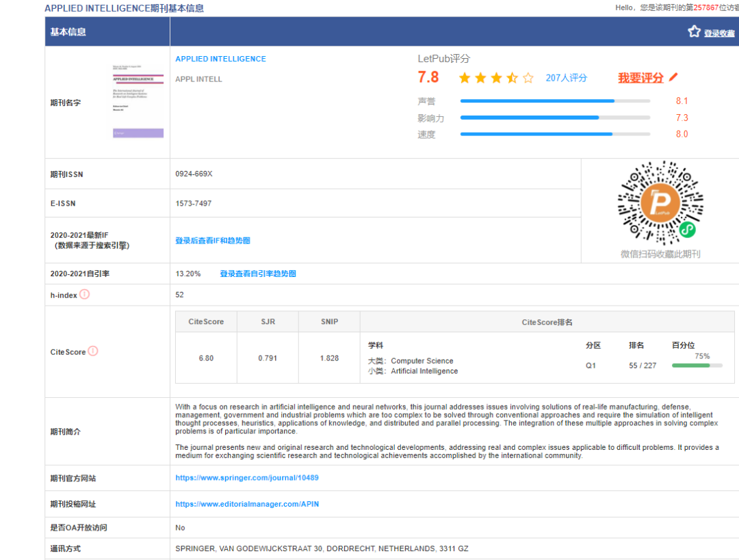
Task: Click the CiteScore排名 column header
Action: (x=547, y=322)
